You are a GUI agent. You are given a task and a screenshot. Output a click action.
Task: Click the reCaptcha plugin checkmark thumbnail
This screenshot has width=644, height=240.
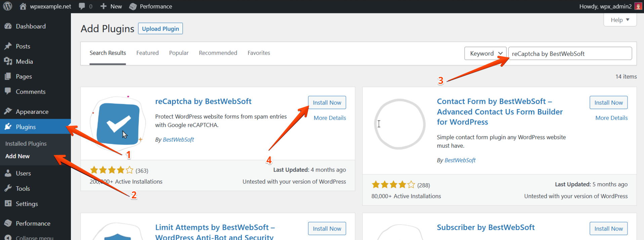[118, 124]
